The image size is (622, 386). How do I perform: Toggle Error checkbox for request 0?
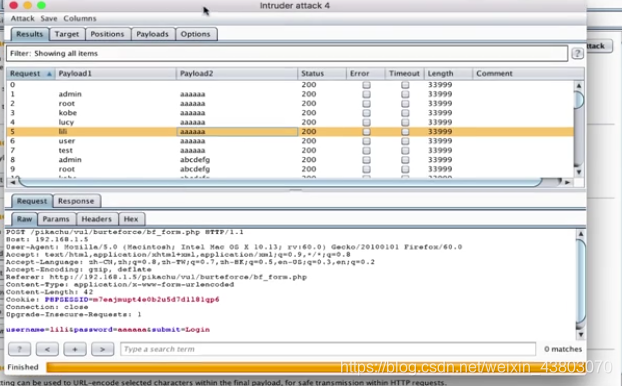(x=367, y=85)
